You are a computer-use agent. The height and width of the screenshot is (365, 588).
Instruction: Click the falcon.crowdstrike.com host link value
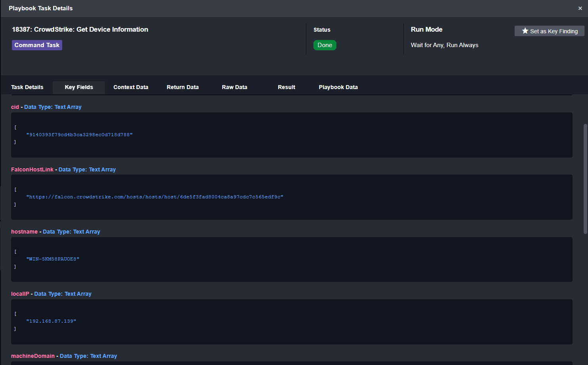pos(155,197)
